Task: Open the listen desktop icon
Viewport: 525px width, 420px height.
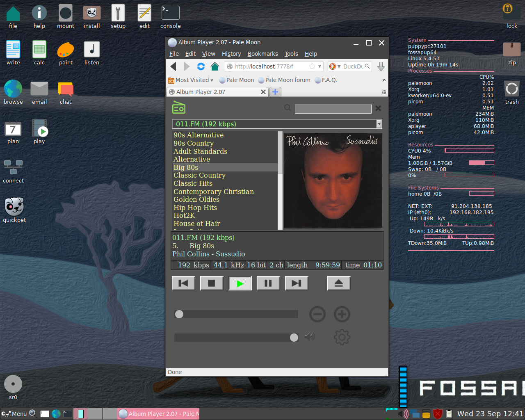Action: coord(92,54)
